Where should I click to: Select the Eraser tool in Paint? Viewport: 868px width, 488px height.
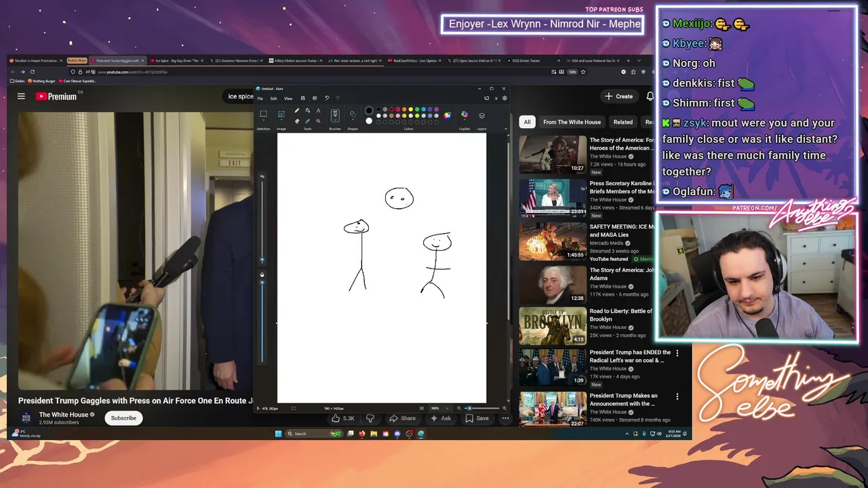(x=297, y=121)
